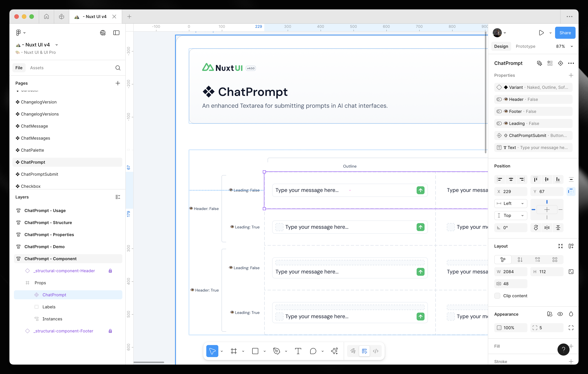Select the Comment tool bubble icon
This screenshot has height=374, width=588.
(x=313, y=351)
